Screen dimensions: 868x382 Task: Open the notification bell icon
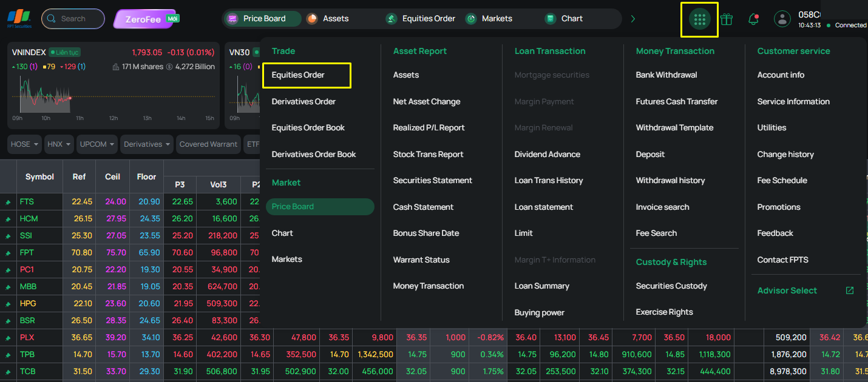753,19
